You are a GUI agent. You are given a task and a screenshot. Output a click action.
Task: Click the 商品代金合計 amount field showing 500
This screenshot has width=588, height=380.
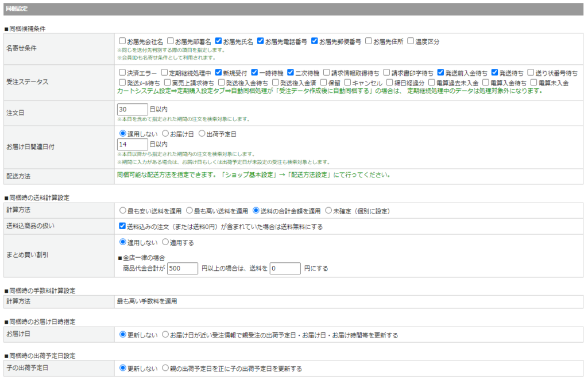coord(182,268)
